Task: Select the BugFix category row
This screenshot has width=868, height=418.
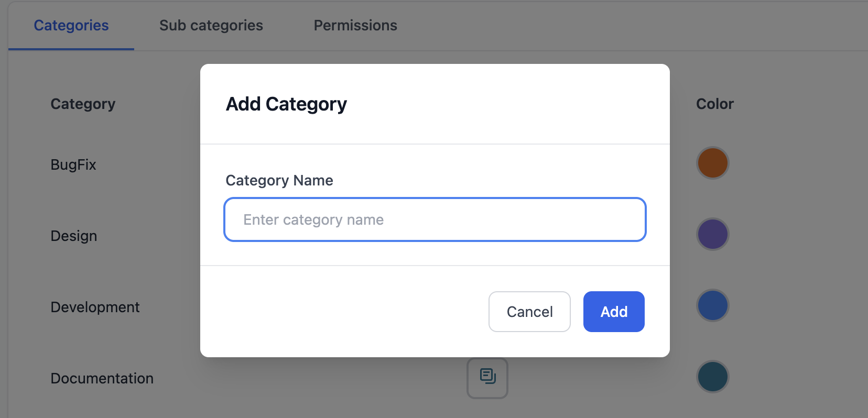Action: coord(73,165)
